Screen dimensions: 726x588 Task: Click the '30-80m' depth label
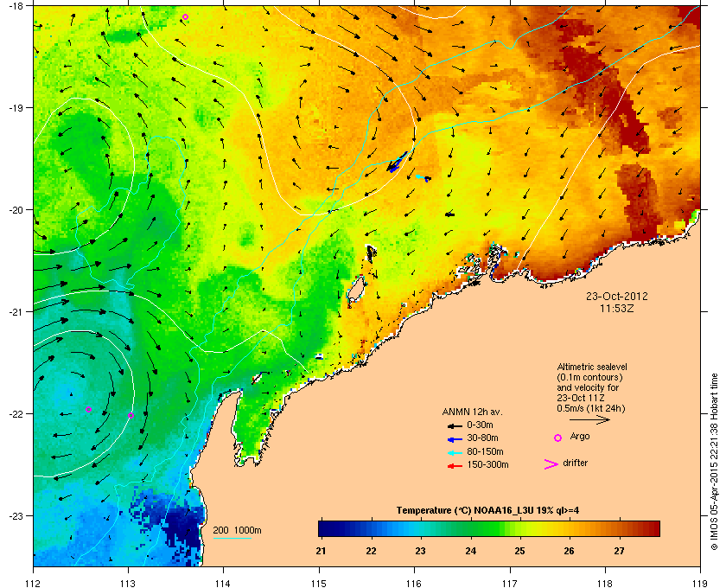(482, 438)
